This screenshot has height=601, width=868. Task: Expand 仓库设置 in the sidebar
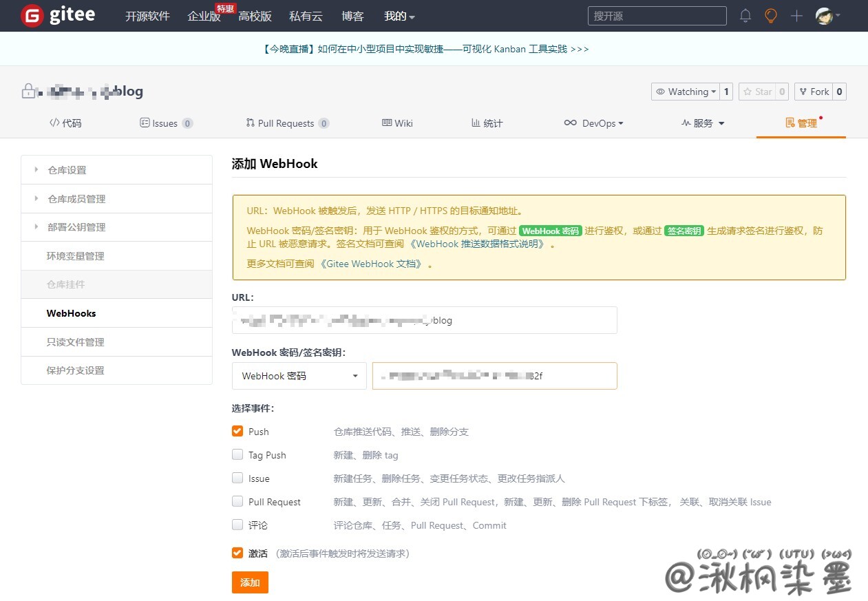pos(67,170)
